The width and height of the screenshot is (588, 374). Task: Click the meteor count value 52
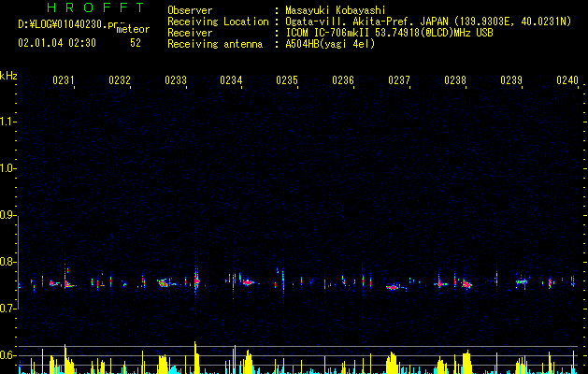coord(136,43)
